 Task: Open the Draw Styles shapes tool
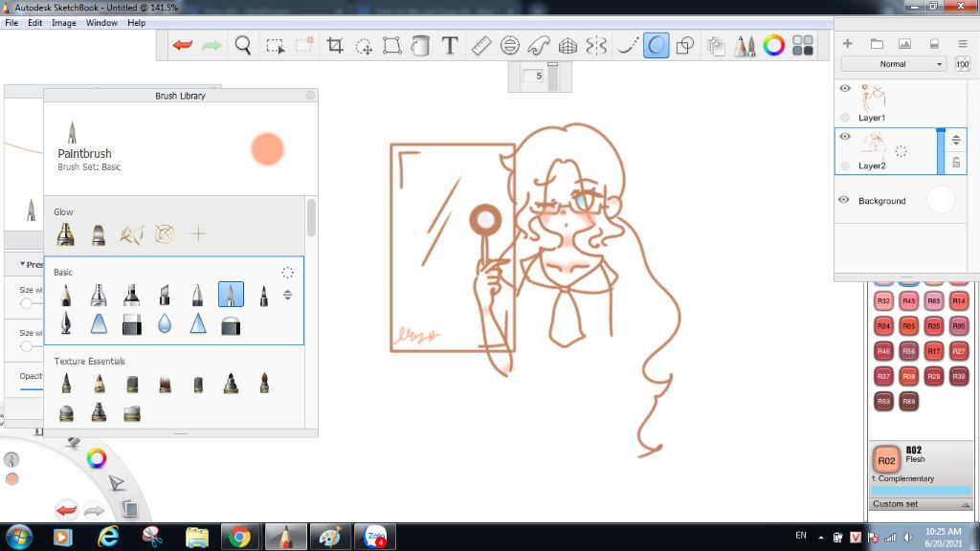[x=685, y=45]
